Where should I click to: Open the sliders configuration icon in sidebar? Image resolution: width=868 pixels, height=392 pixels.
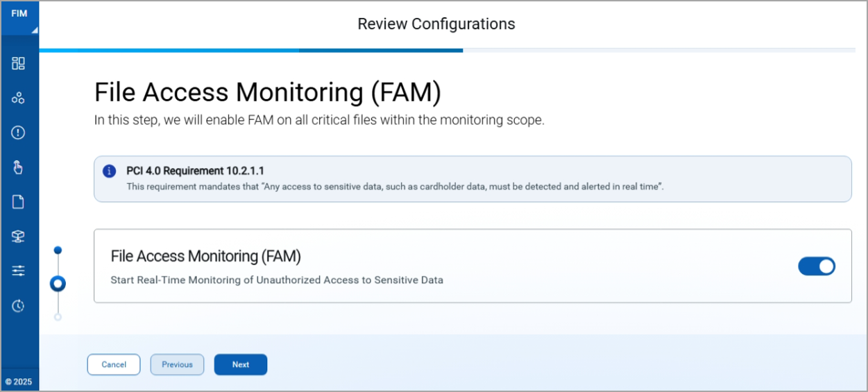18,271
